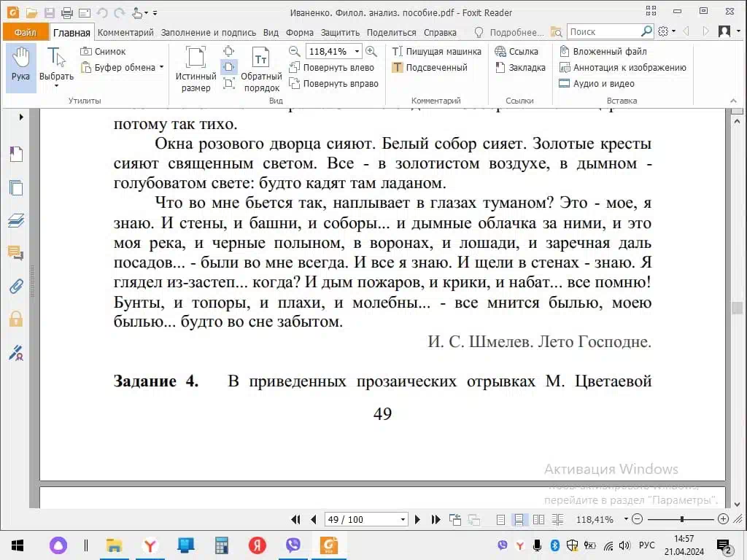
Task: Toggle the fit width button in ribbon
Action: (228, 67)
